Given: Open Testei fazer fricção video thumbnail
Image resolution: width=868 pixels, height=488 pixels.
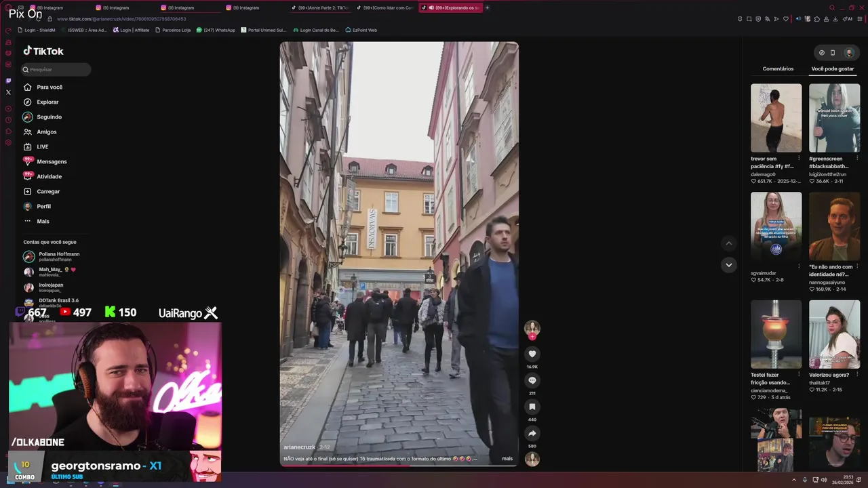Looking at the screenshot, I should coord(776,335).
